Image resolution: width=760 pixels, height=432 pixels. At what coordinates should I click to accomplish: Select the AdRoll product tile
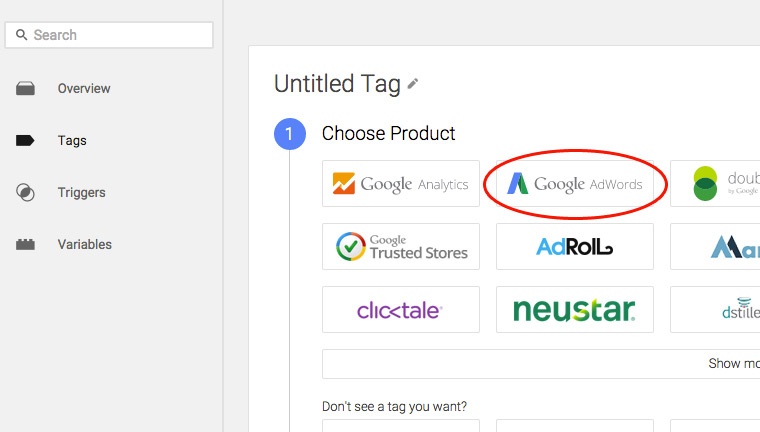tap(574, 246)
